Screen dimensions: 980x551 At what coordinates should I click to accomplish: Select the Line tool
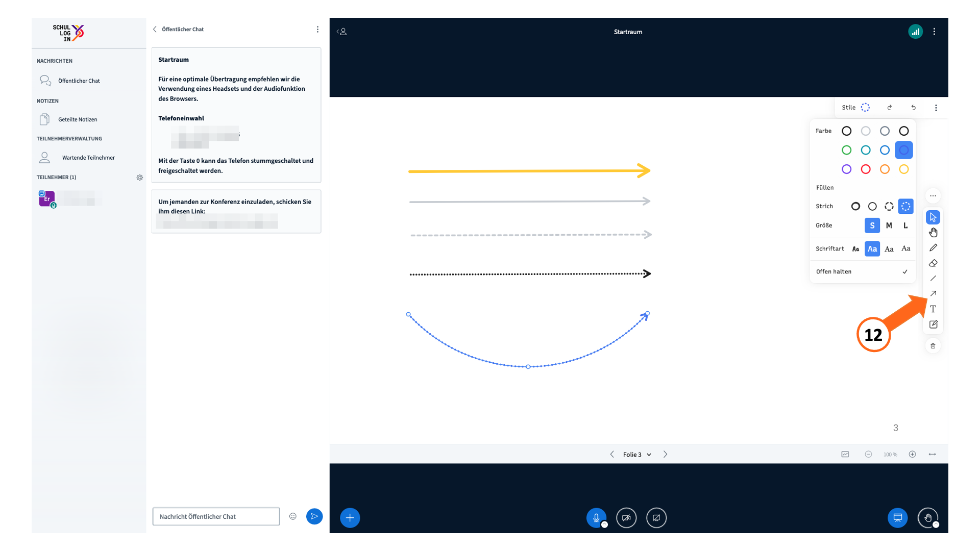[x=933, y=279]
